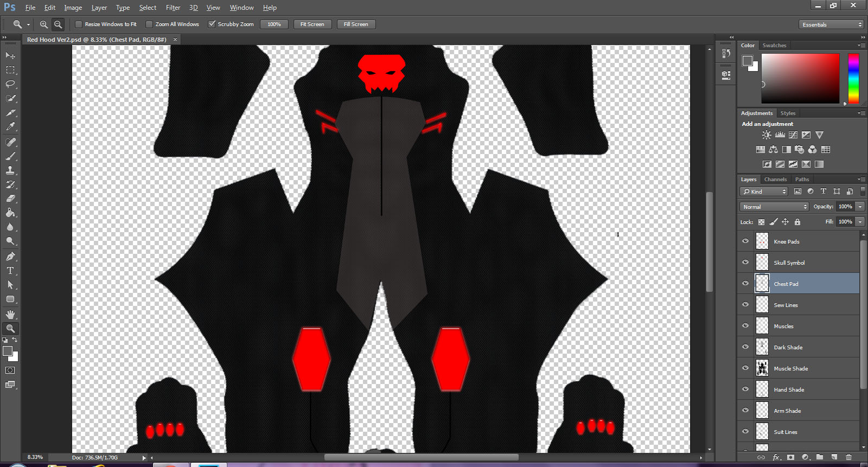Click the 100% zoom button
Image resolution: width=868 pixels, height=467 pixels.
274,24
